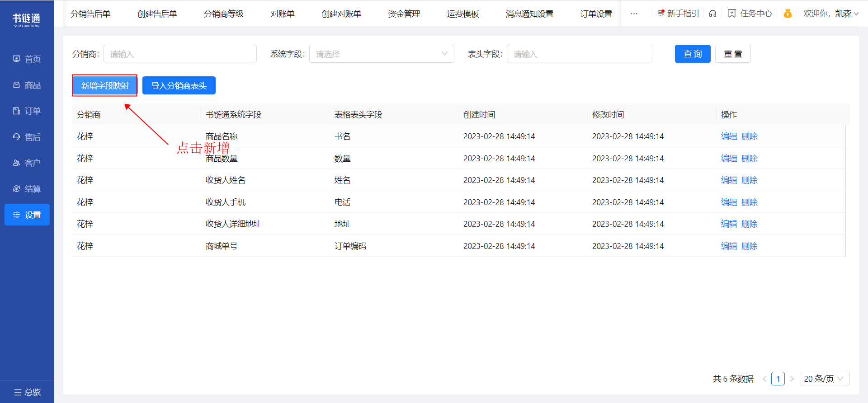Viewport: 868px width, 403px height.
Task: Edit the 收货人手机 row
Action: tap(729, 202)
